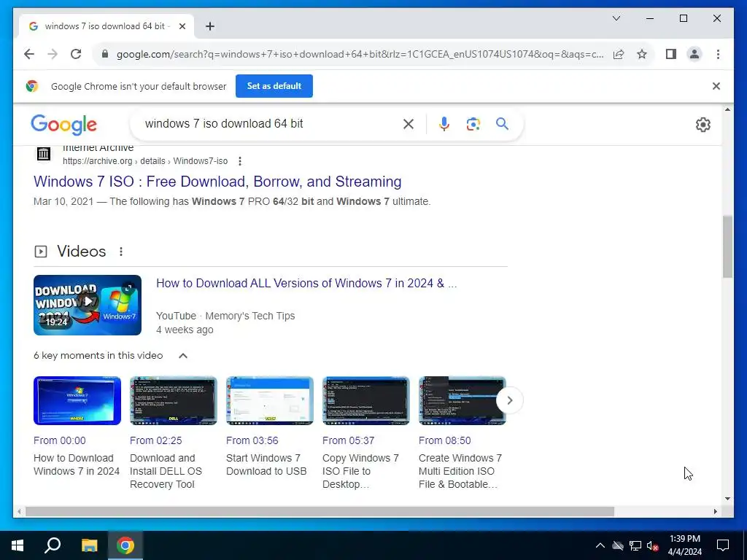This screenshot has width=747, height=560.
Task: Open the taskbar clock showing 1:39 PM
Action: pos(685,545)
